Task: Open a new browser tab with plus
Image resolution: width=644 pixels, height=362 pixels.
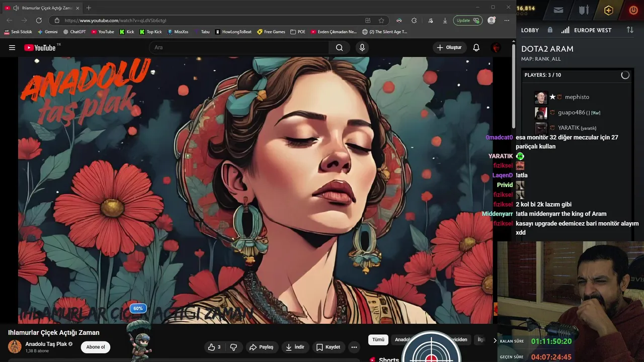Action: click(89, 8)
